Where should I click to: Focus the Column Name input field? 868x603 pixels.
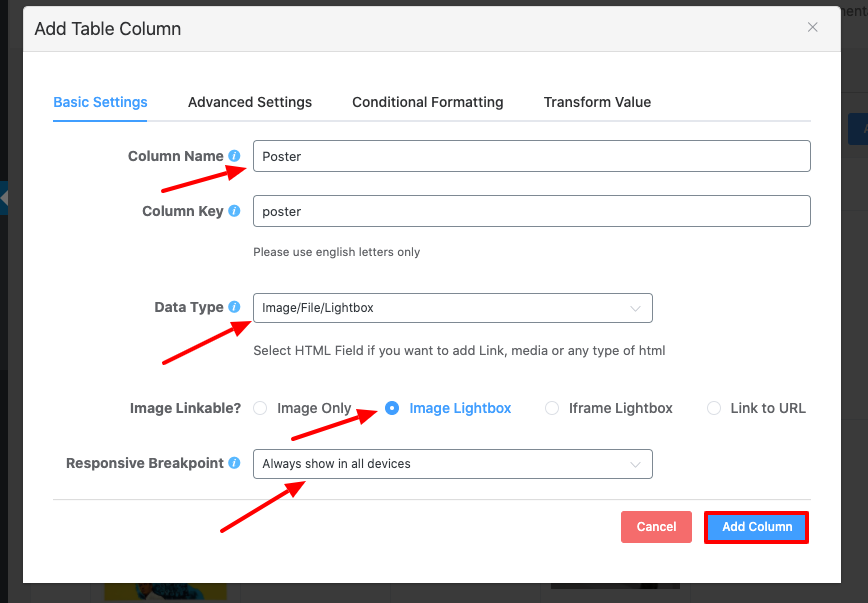tap(530, 156)
